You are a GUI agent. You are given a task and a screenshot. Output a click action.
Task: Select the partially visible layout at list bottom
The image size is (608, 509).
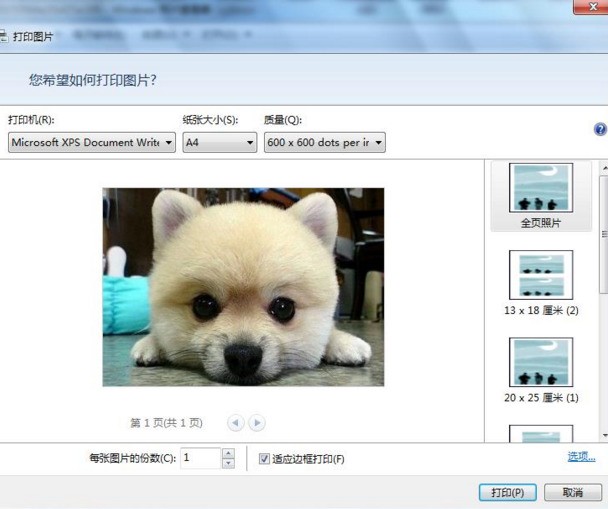click(x=541, y=434)
